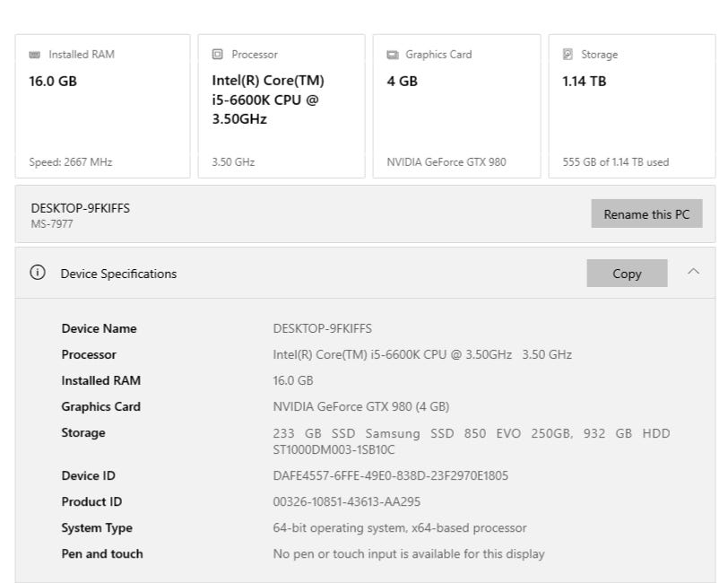
Task: Click the Device ID value text
Action: coord(390,475)
